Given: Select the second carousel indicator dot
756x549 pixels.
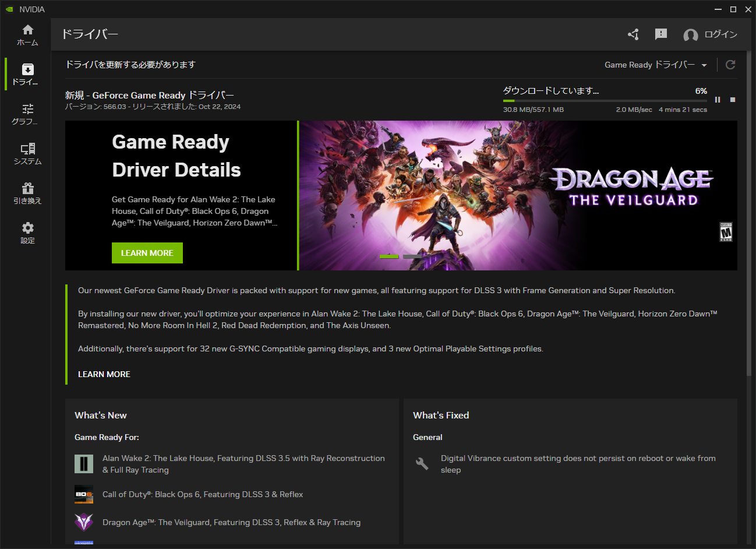Looking at the screenshot, I should coord(412,256).
